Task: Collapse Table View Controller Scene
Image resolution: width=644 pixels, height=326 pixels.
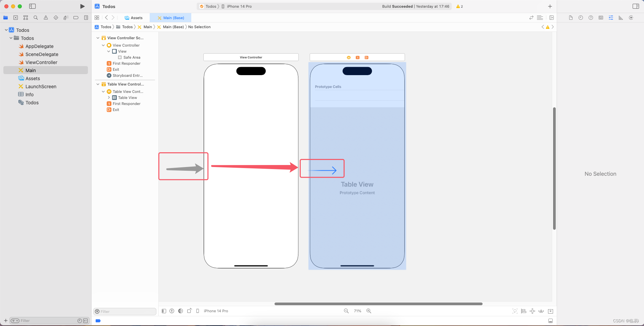Action: click(x=98, y=84)
